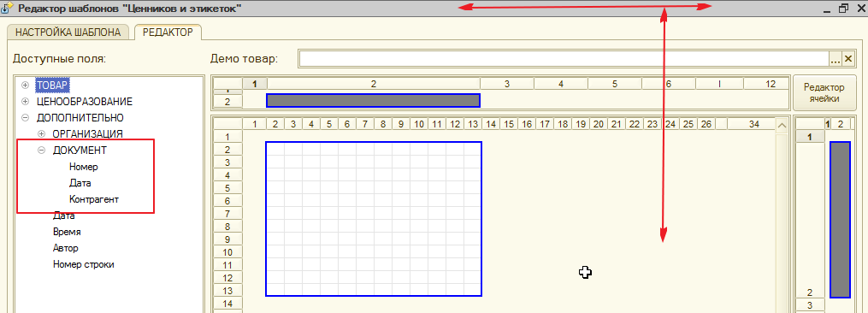Select column header 34 in template grid
Screen dimensions: 868x313
(754, 125)
